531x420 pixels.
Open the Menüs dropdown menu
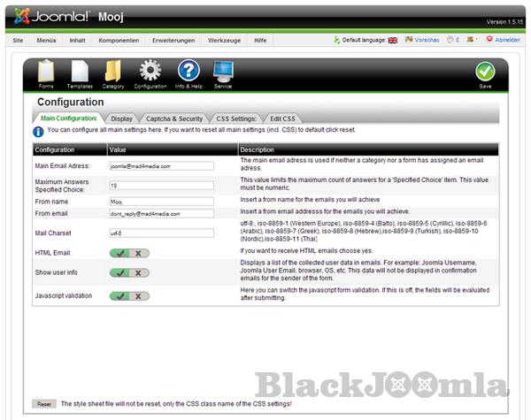[46, 41]
